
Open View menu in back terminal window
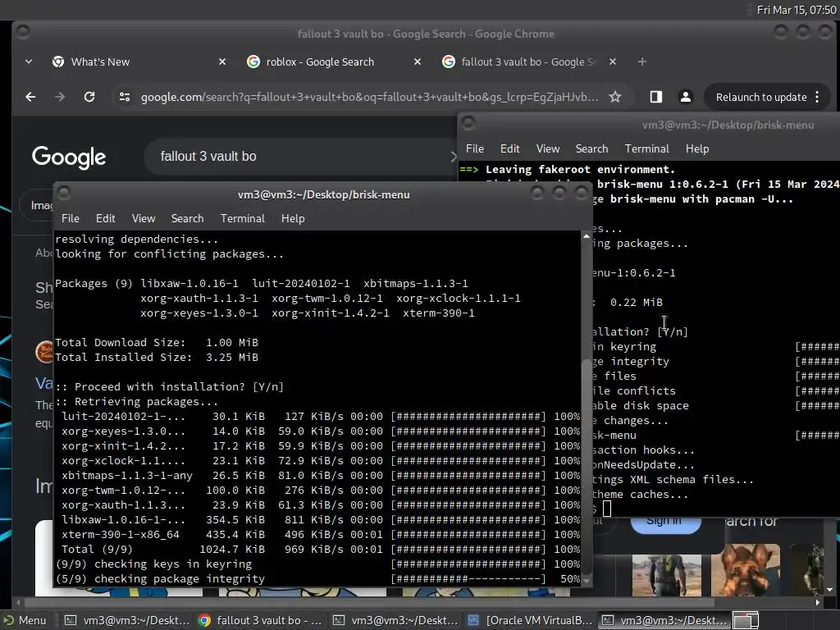click(x=548, y=149)
